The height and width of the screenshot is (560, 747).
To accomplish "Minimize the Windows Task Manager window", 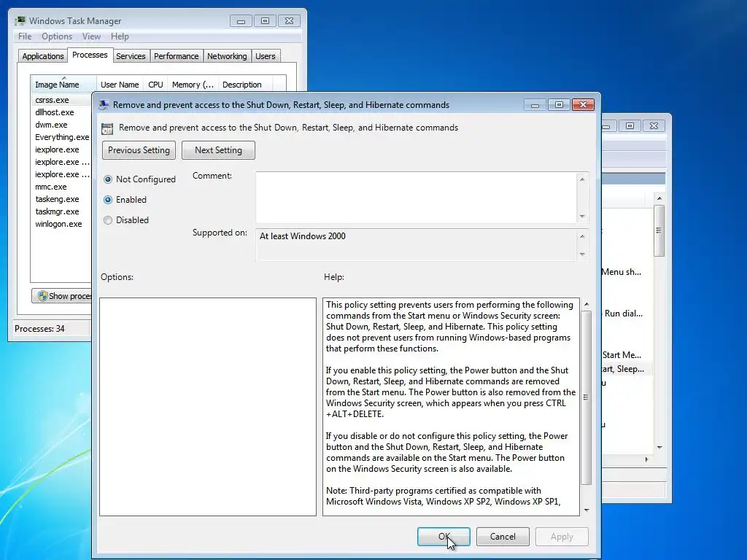I will point(241,21).
